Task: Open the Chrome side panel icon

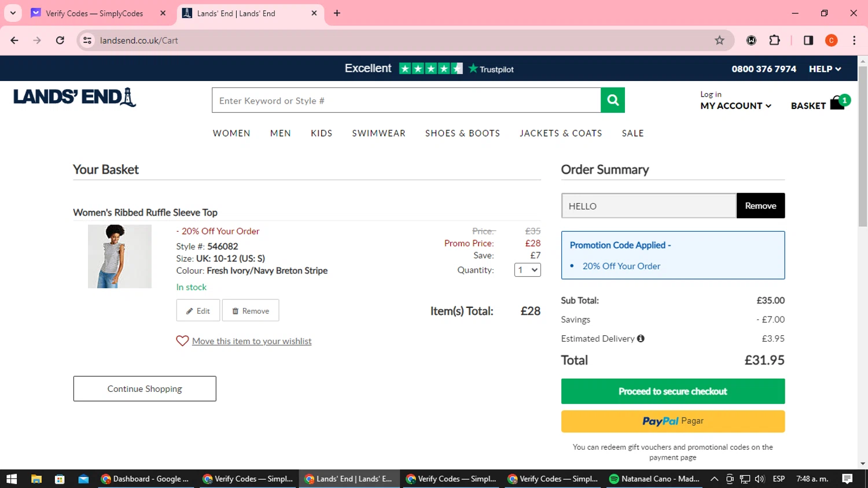Action: click(808, 40)
